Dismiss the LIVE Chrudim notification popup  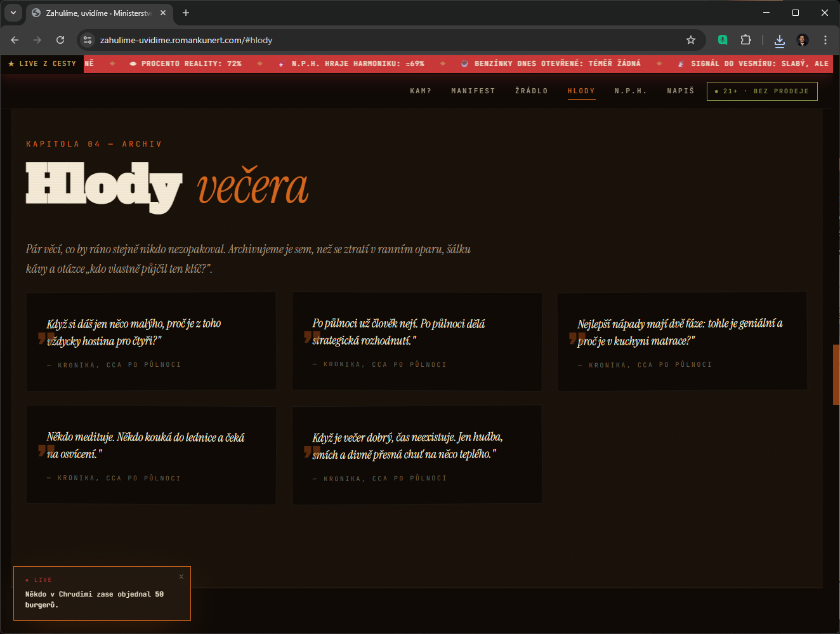[181, 576]
